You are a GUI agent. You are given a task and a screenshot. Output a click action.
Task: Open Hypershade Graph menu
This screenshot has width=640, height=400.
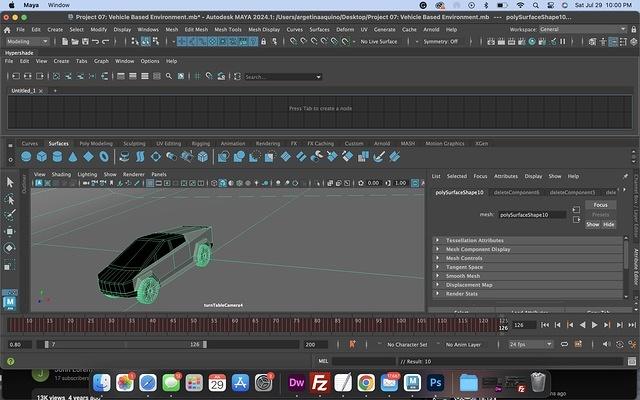click(x=101, y=61)
